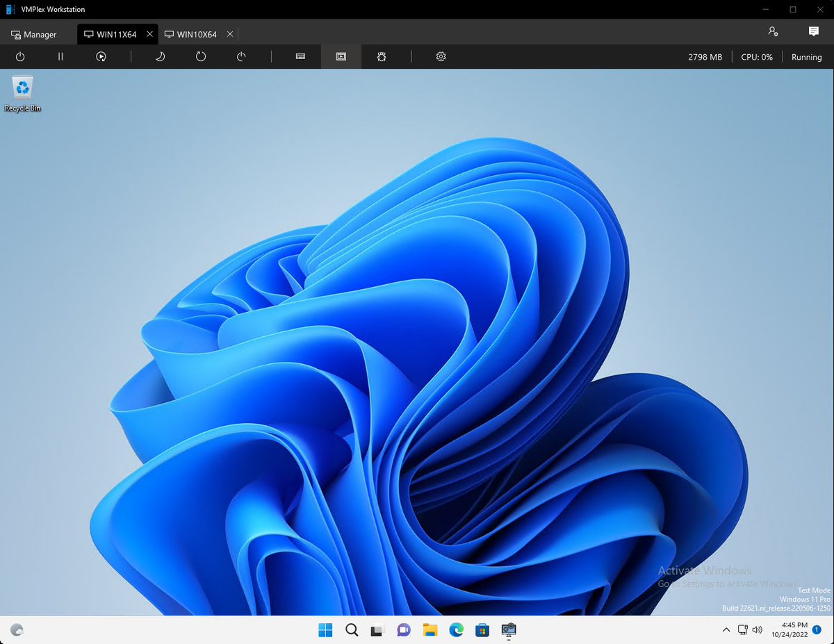Viewport: 834px width, 644px height.
Task: Open VM settings with the gear icon
Action: 441,56
